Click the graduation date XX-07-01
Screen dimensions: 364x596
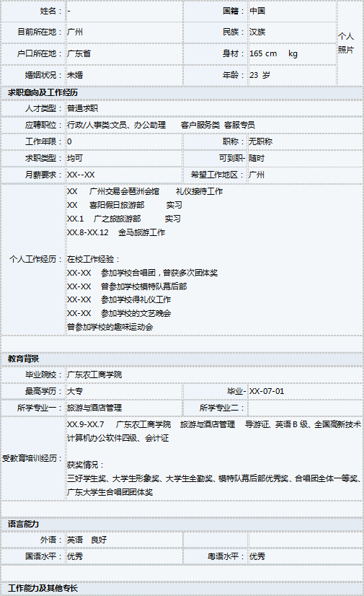tap(267, 391)
